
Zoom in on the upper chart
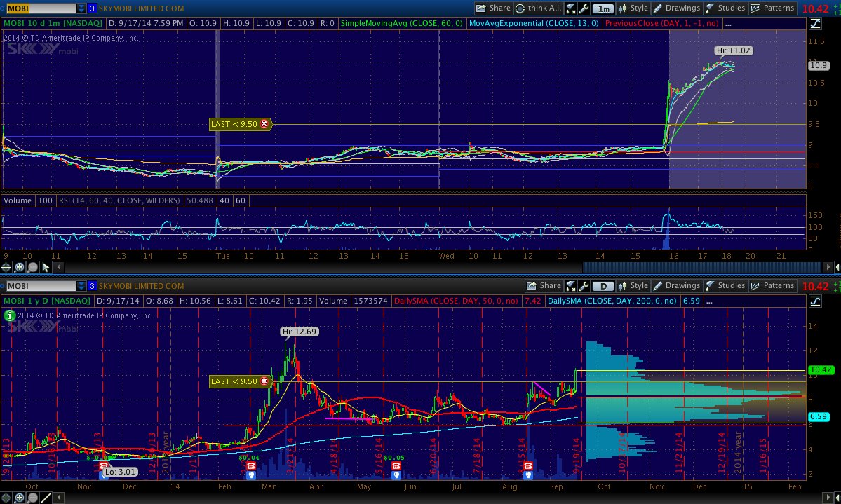point(20,267)
